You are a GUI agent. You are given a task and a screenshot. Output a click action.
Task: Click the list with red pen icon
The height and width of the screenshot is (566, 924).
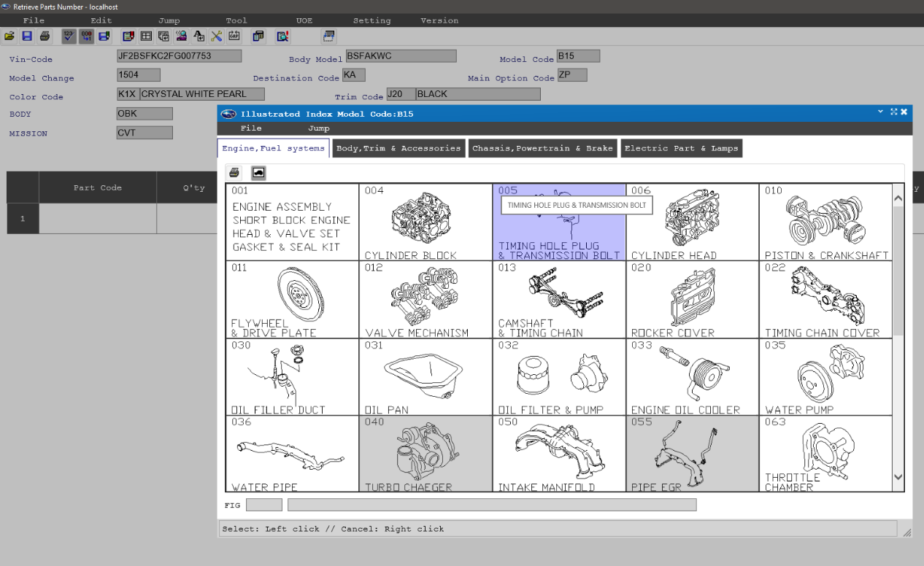pyautogui.click(x=128, y=36)
